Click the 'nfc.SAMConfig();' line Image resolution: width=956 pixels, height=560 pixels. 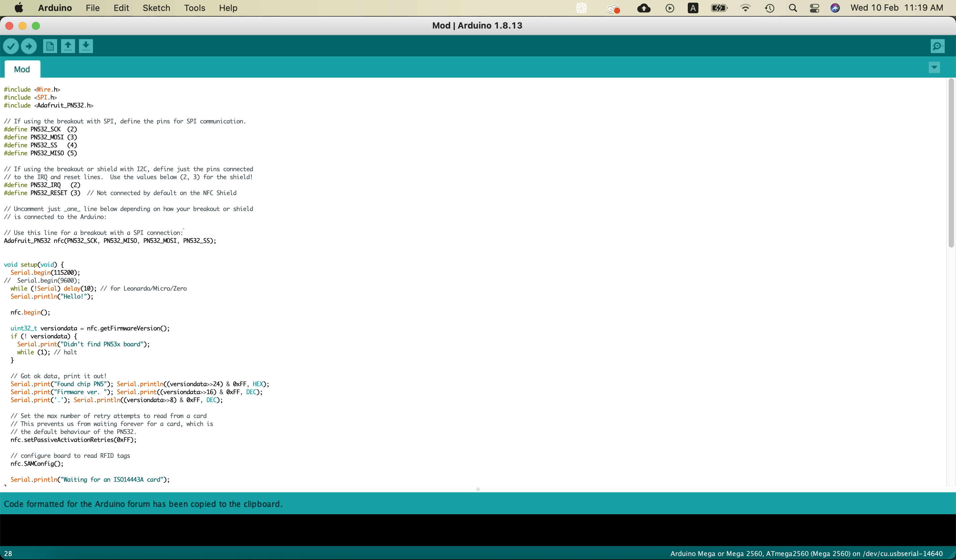(x=37, y=464)
